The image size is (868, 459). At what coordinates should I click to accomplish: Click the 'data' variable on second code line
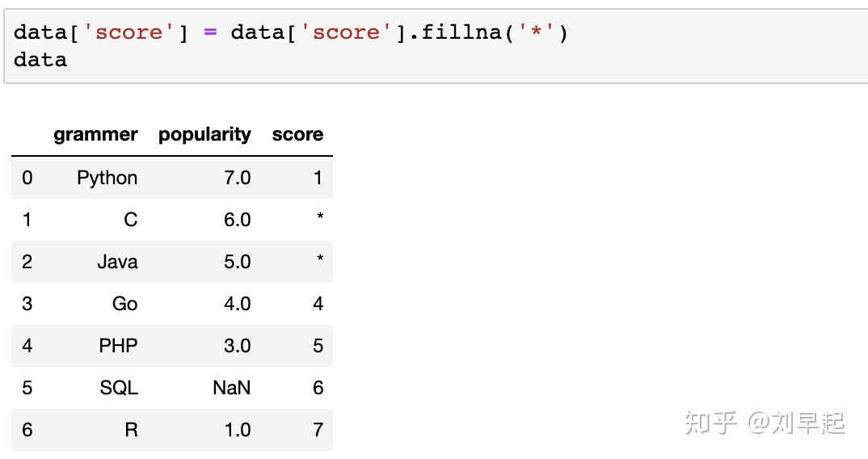40,60
